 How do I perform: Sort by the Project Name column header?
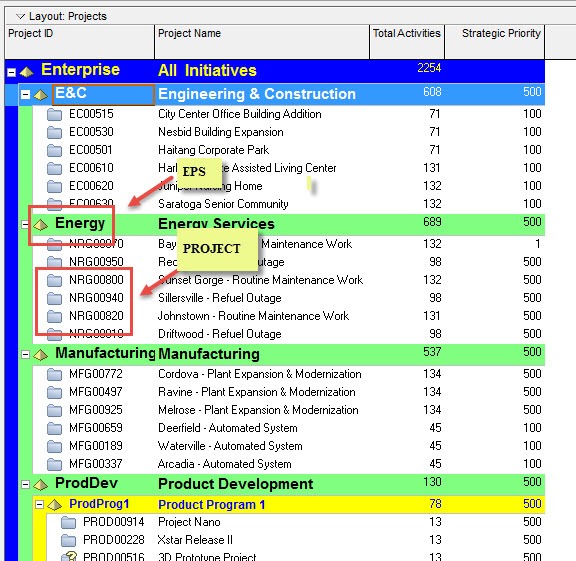point(262,42)
